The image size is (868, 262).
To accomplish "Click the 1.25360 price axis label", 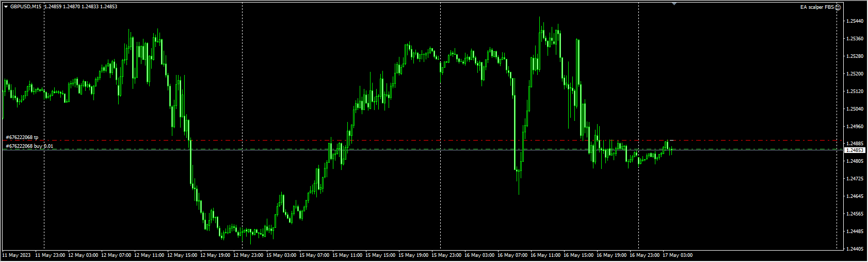I will click(x=855, y=39).
